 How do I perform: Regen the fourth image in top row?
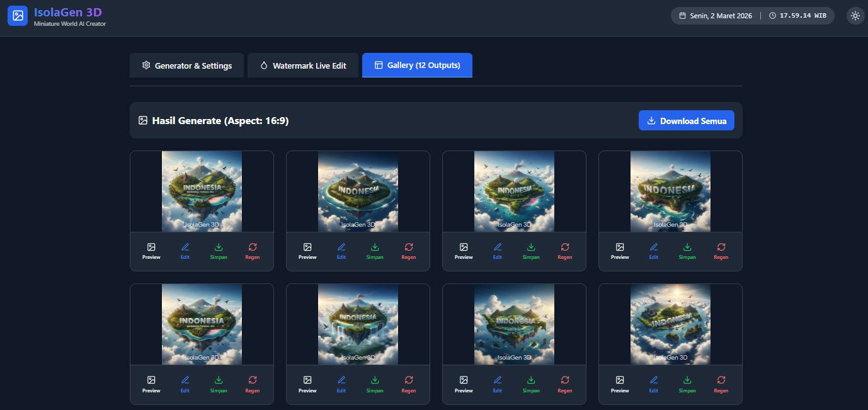tap(721, 251)
